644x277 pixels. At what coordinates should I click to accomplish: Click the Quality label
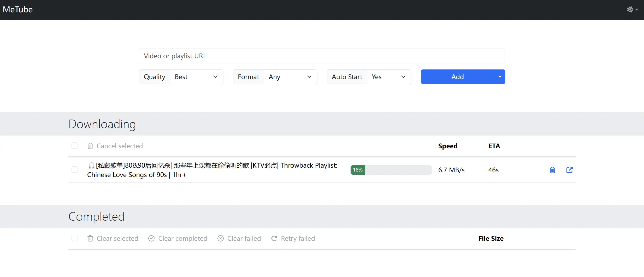[155, 77]
